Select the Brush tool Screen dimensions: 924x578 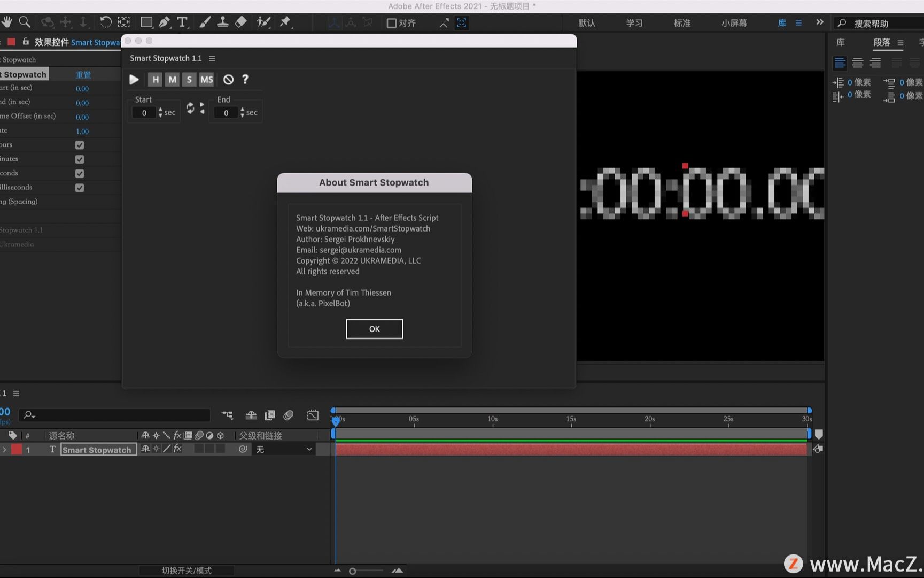tap(205, 22)
